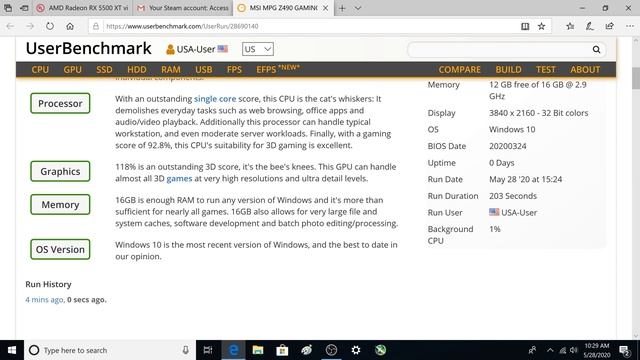Click the Edge browser taskbar icon
Image resolution: width=640 pixels, height=360 pixels.
pyautogui.click(x=233, y=350)
